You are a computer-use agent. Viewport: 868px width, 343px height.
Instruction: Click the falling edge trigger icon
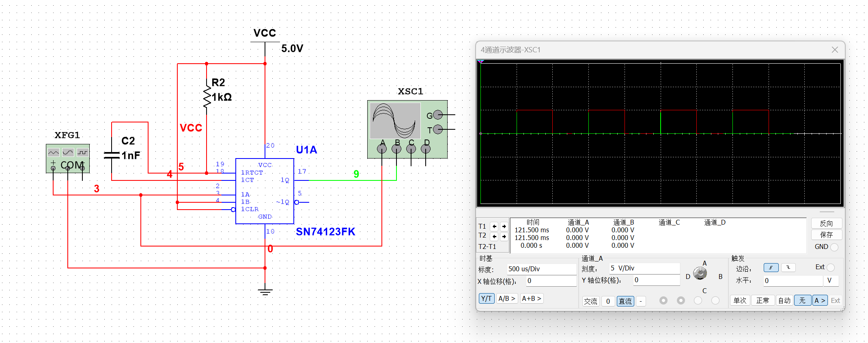click(x=788, y=268)
